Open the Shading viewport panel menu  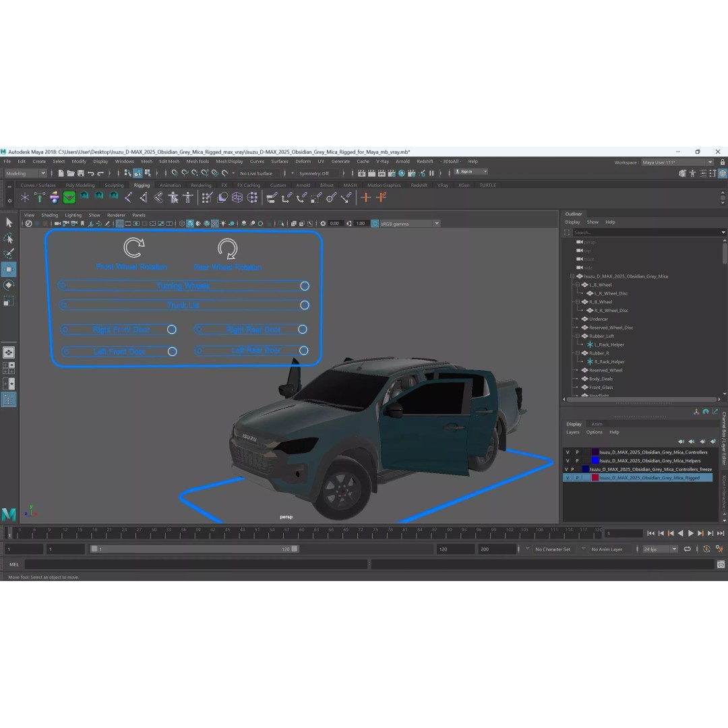[x=49, y=216]
